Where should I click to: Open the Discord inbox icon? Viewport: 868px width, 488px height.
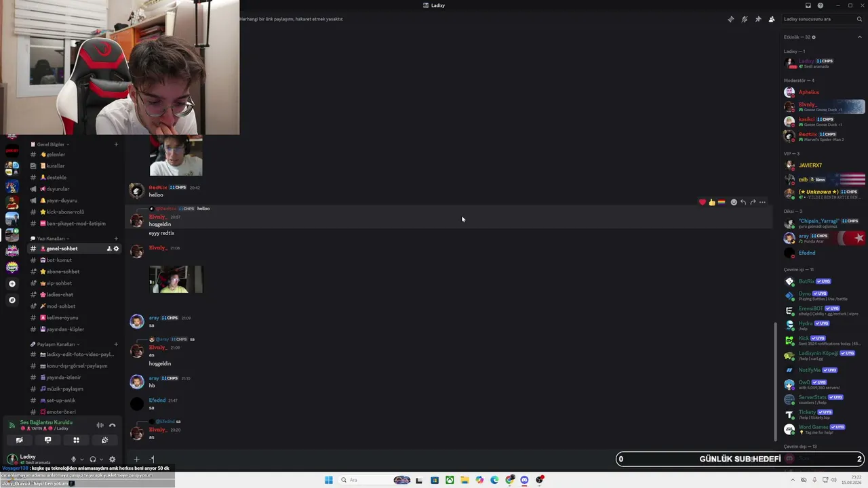[x=808, y=5]
